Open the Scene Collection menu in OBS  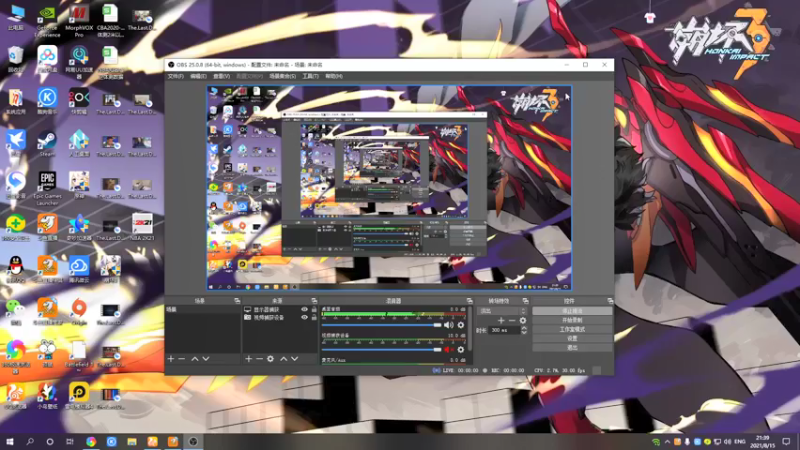tap(282, 77)
